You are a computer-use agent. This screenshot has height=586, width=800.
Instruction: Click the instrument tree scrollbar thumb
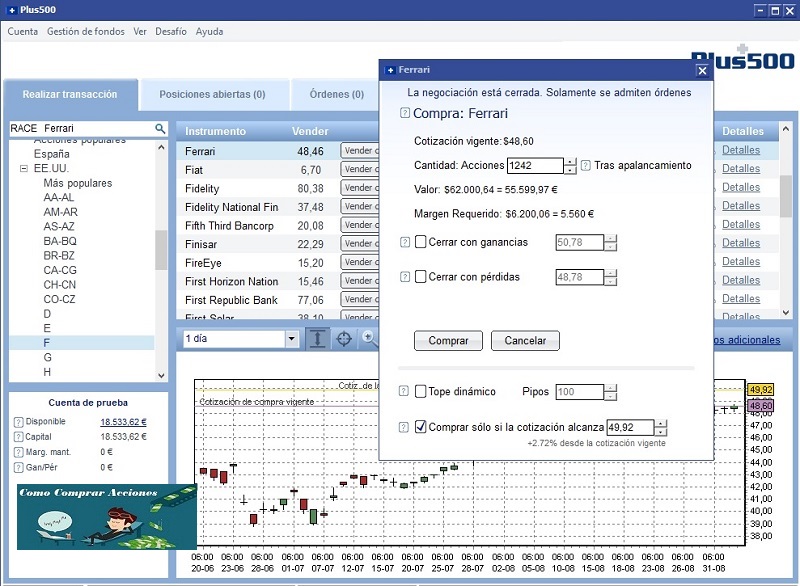pos(161,249)
